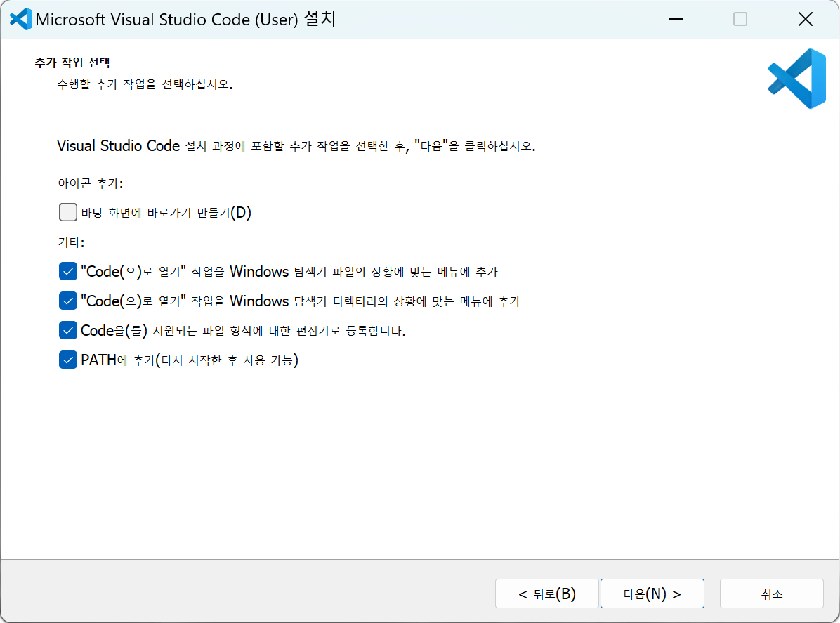Screen dimensions: 840x623
Task: Proceed with the 다음(N) button
Action: [652, 594]
